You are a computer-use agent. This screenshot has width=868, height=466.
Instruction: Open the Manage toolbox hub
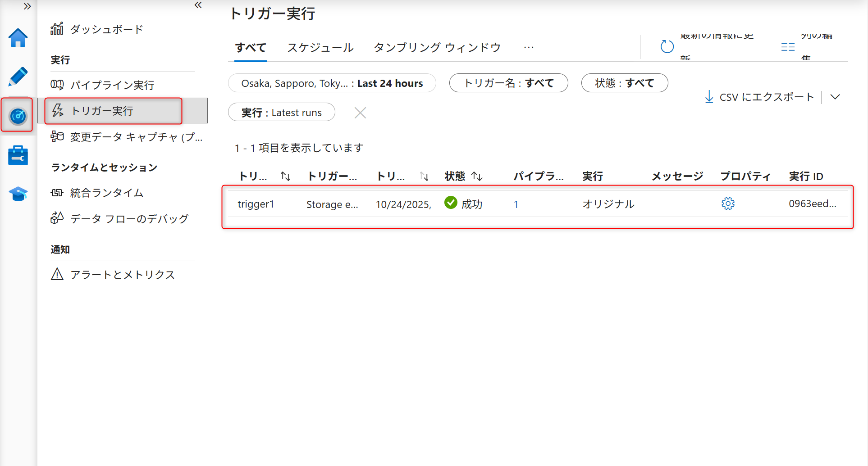pos(17,155)
